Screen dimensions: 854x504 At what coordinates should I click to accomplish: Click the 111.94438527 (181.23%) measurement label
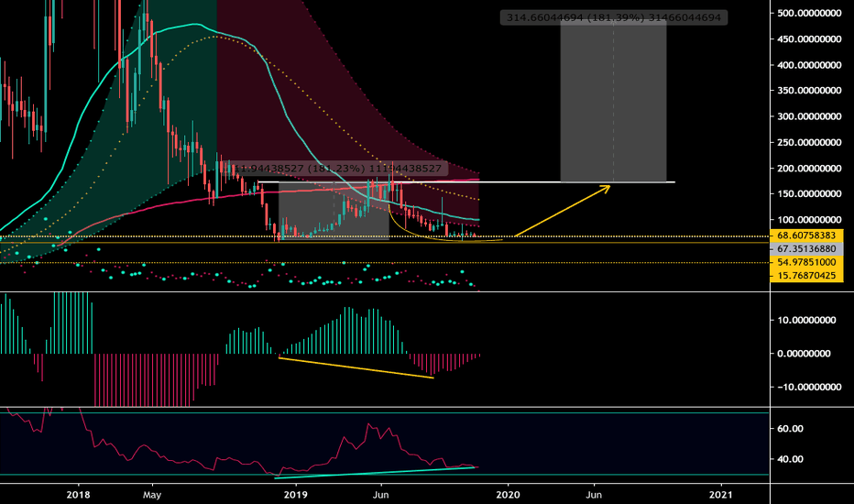335,169
